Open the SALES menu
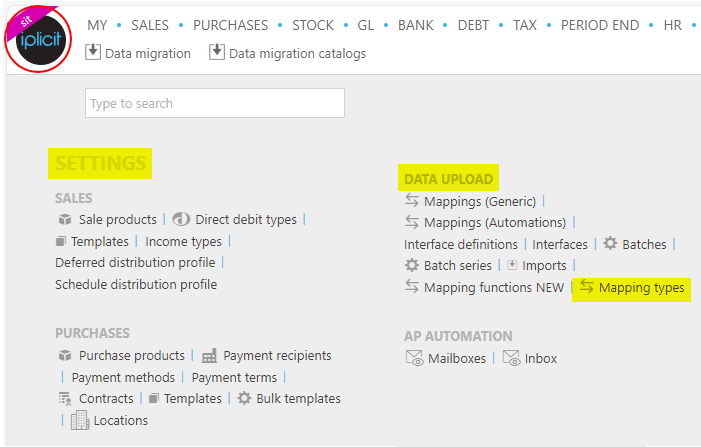Image resolution: width=701 pixels, height=447 pixels. click(x=150, y=25)
